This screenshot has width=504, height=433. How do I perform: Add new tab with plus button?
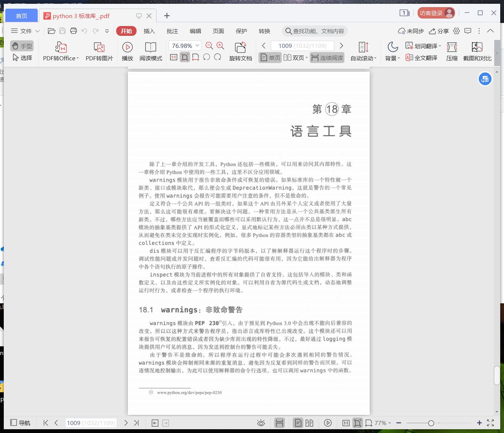click(x=167, y=15)
